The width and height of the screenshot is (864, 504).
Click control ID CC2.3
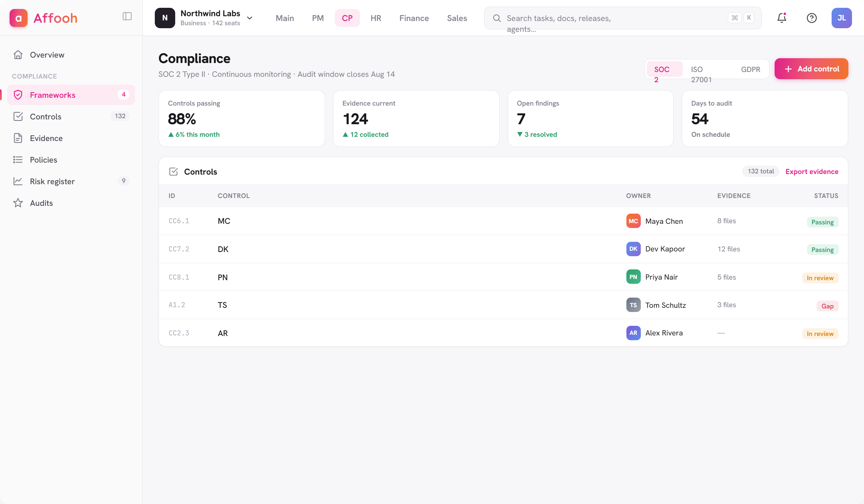(x=178, y=333)
